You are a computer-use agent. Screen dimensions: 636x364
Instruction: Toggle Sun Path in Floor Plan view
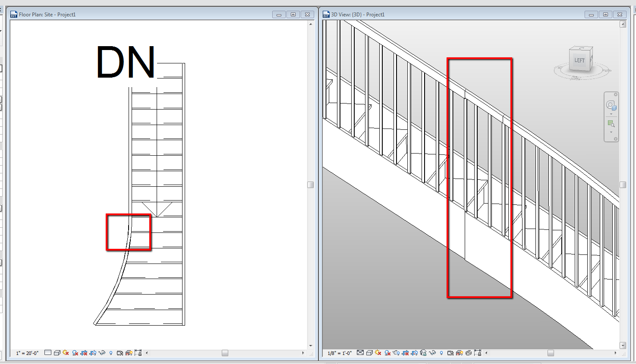[x=66, y=353]
